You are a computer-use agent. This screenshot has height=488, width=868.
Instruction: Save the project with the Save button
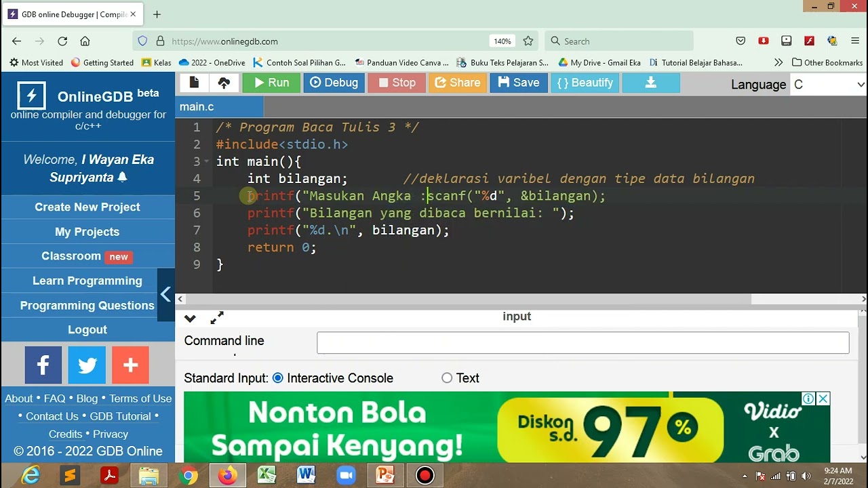point(519,83)
